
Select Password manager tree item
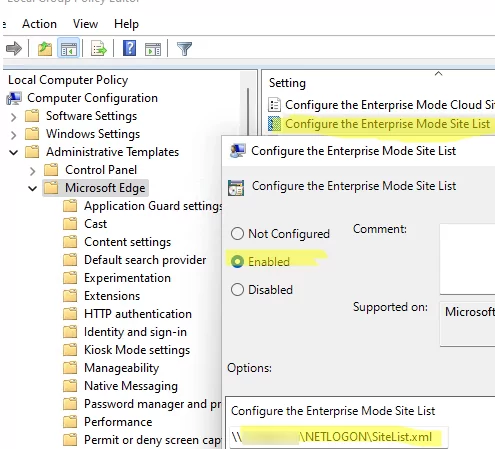pos(152,404)
